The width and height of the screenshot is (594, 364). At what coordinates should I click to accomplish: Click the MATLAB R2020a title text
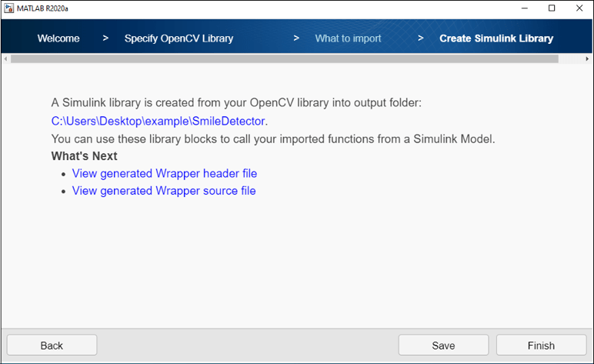pyautogui.click(x=42, y=8)
